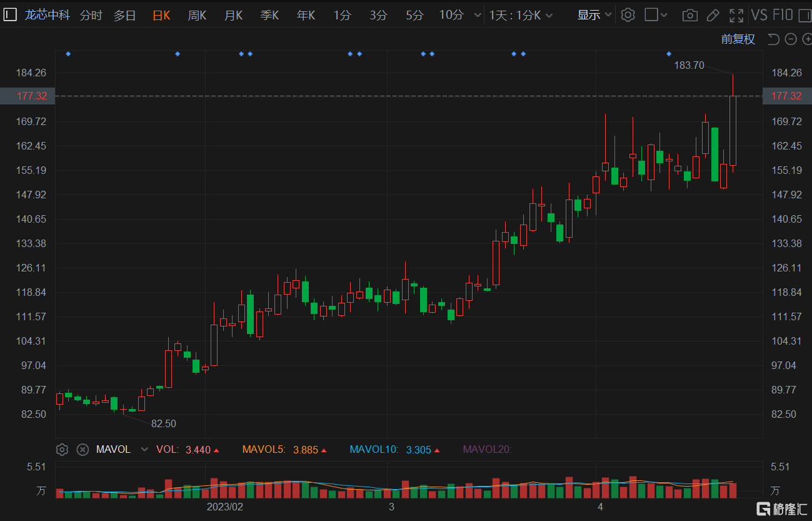Click the MAVOL10 3.305 value
The height and width of the screenshot is (521, 812).
click(419, 449)
